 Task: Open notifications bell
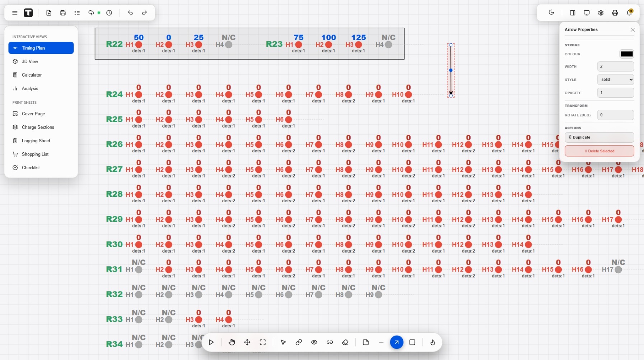click(x=629, y=13)
